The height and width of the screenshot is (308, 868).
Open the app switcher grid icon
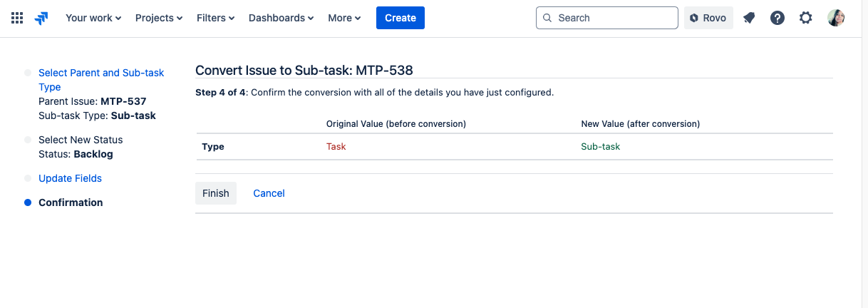click(17, 18)
